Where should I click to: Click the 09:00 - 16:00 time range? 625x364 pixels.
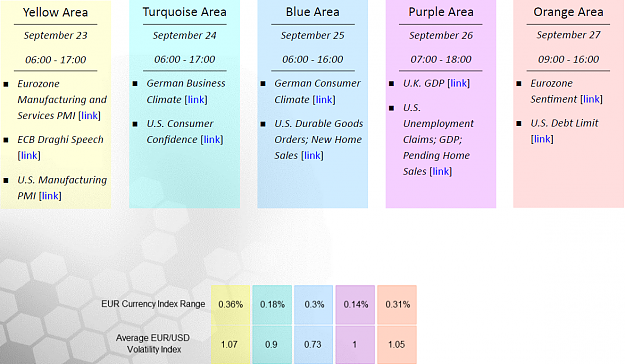click(568, 59)
